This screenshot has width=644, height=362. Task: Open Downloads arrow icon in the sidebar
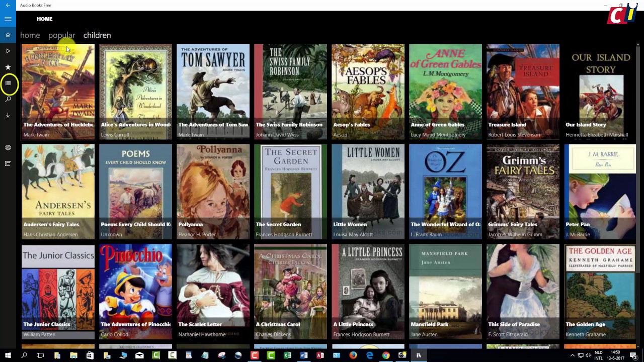(8, 115)
